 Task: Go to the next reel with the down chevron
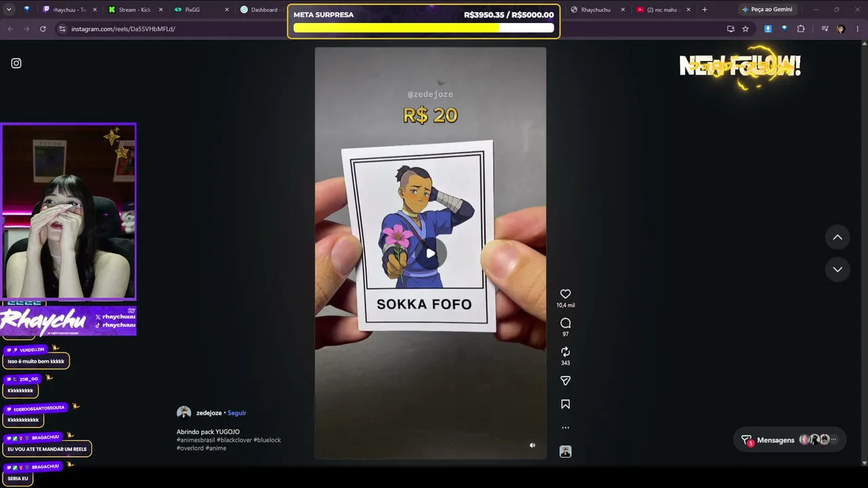point(837,269)
